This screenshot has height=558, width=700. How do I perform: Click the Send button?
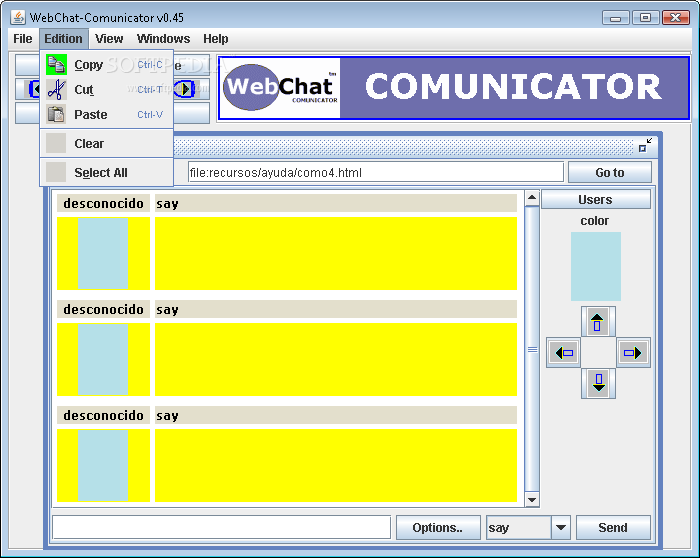click(x=613, y=528)
